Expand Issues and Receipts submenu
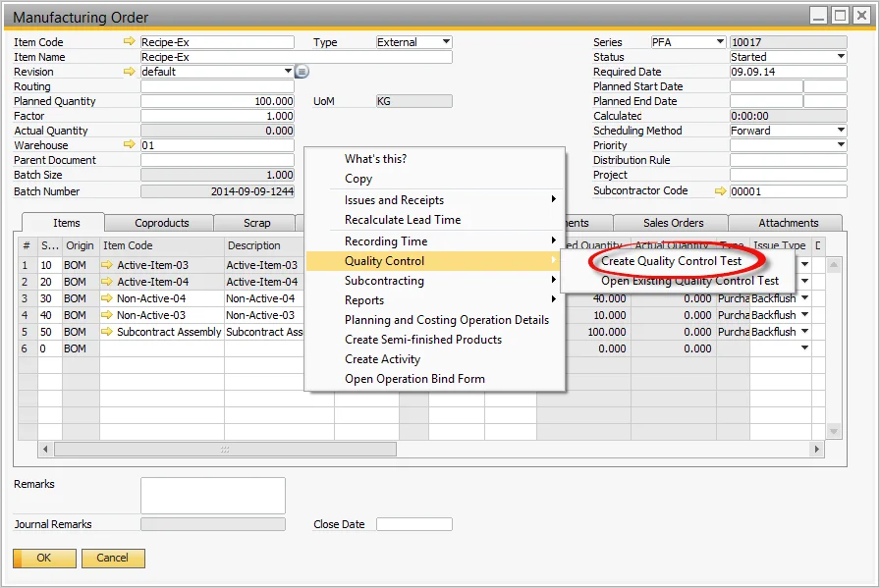The image size is (880, 588). [435, 199]
